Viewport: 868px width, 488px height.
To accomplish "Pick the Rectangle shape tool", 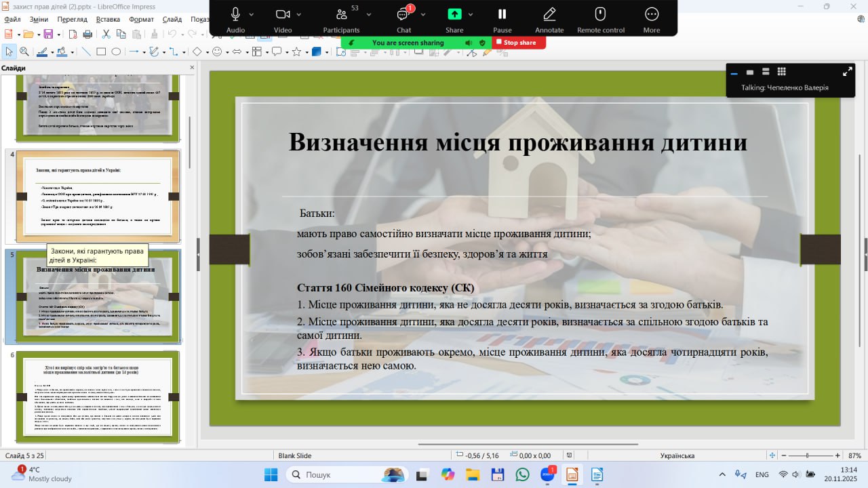I will coord(101,52).
